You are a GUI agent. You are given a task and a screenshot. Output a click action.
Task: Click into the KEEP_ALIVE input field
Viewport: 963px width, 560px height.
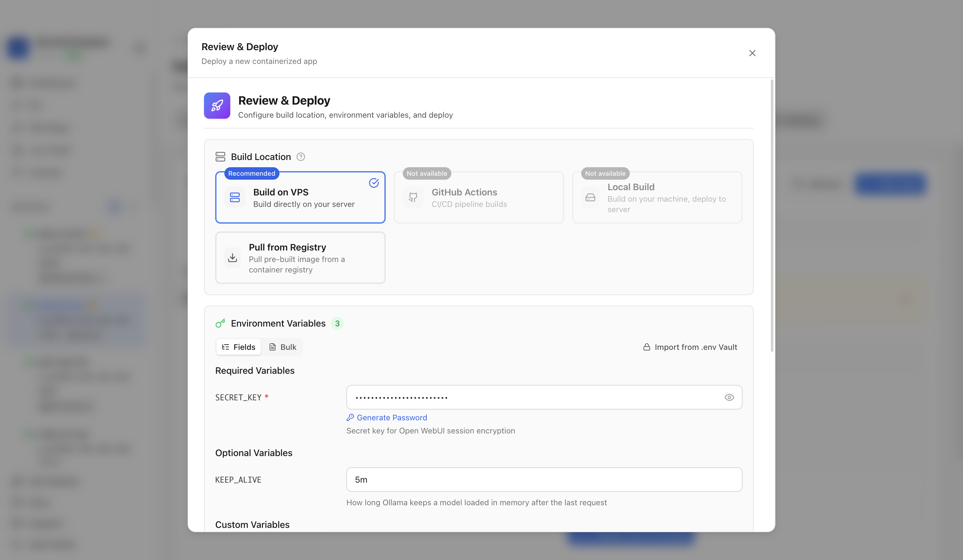pos(544,480)
